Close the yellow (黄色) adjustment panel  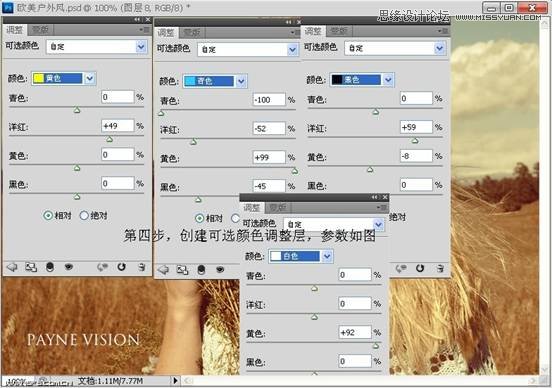click(x=148, y=20)
